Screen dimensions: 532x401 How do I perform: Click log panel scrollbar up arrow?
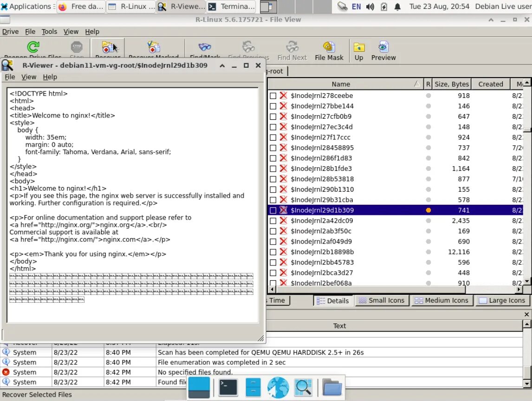[x=526, y=324]
